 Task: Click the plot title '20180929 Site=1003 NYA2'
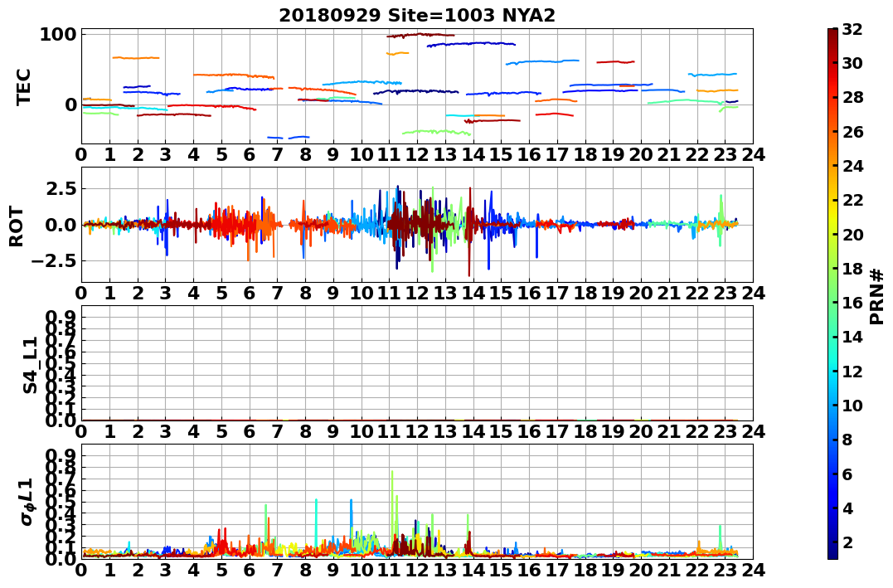point(417,16)
